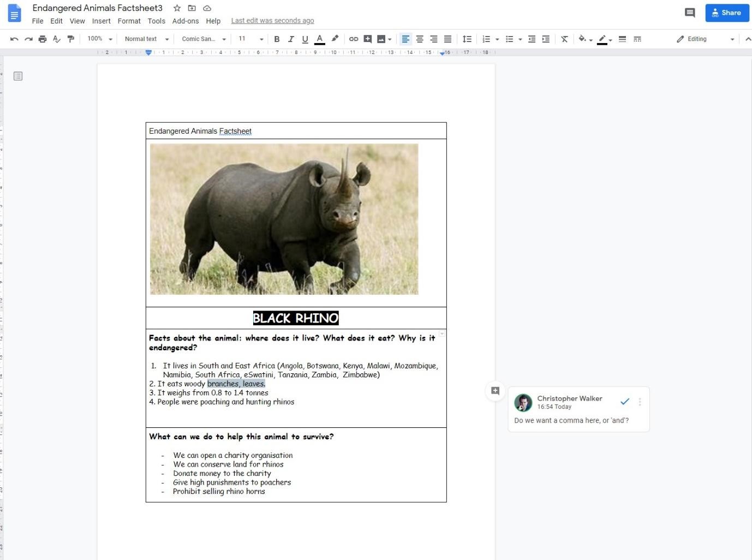Image resolution: width=752 pixels, height=560 pixels.
Task: Open the Insert menu
Action: click(x=101, y=21)
